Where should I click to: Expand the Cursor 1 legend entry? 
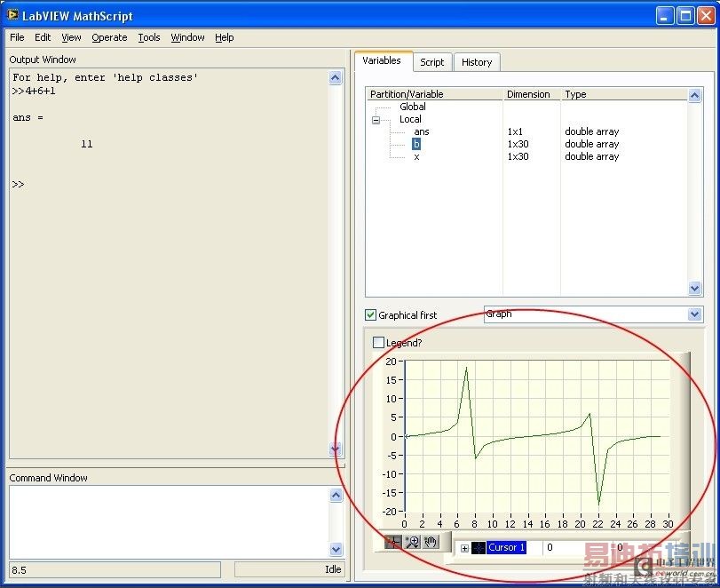(x=464, y=548)
